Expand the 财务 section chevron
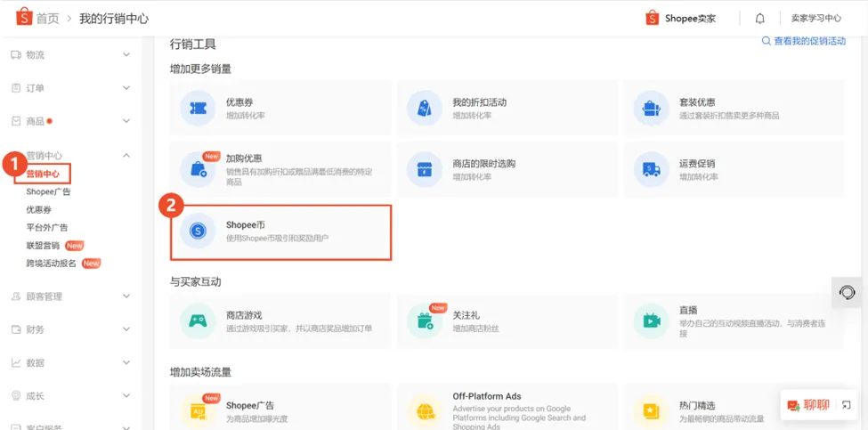The image size is (868, 430). point(126,329)
